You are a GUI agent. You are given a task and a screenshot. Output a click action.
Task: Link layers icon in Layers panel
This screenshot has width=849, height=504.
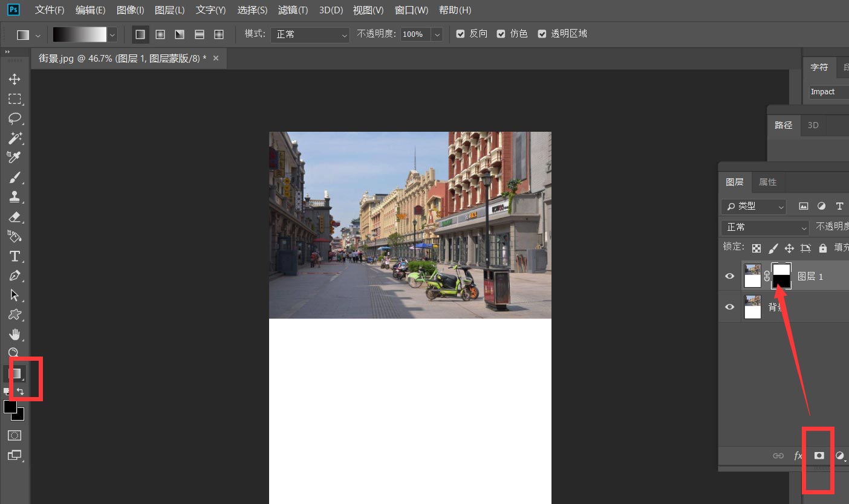[778, 456]
